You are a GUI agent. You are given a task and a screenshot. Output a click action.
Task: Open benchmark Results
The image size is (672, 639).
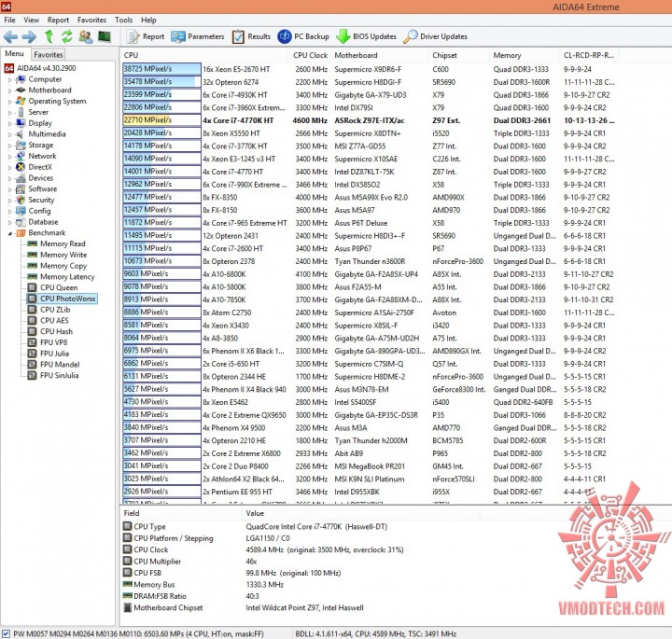tap(252, 36)
